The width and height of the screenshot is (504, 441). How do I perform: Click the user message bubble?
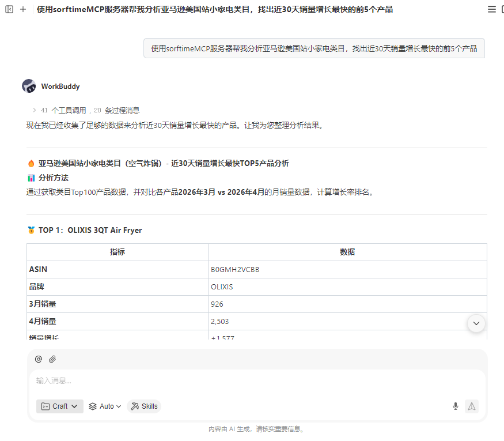(x=314, y=48)
